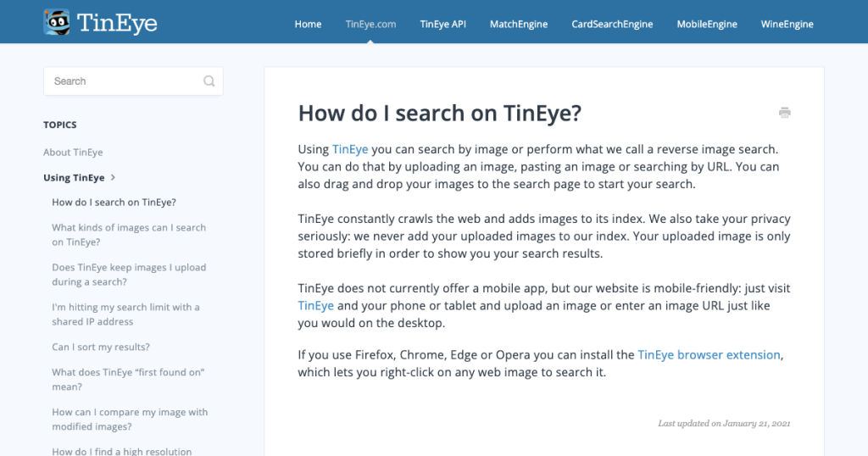Open CardSearchEngine in the top menu
Image resolution: width=868 pixels, height=456 pixels.
tap(612, 24)
